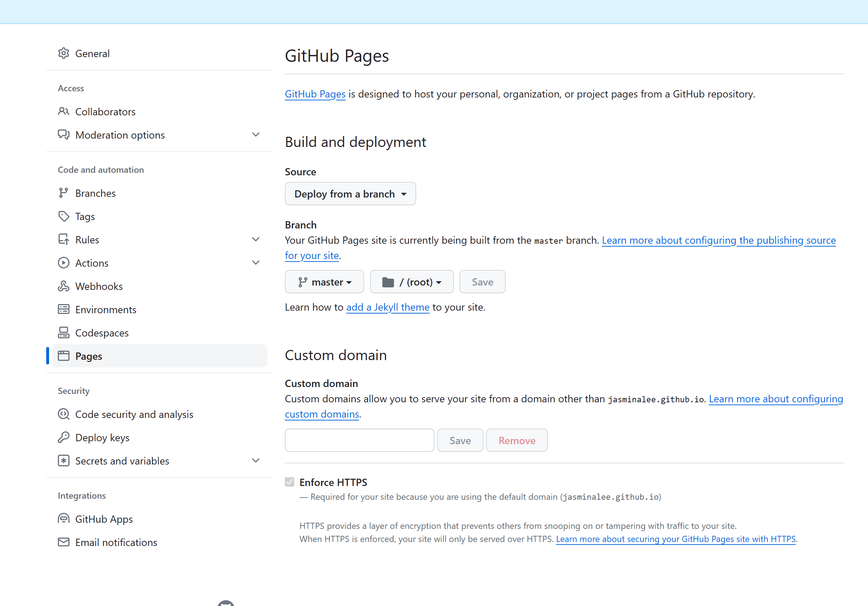Click the Code security and analysis icon
Image resolution: width=868 pixels, height=606 pixels.
[x=64, y=414]
